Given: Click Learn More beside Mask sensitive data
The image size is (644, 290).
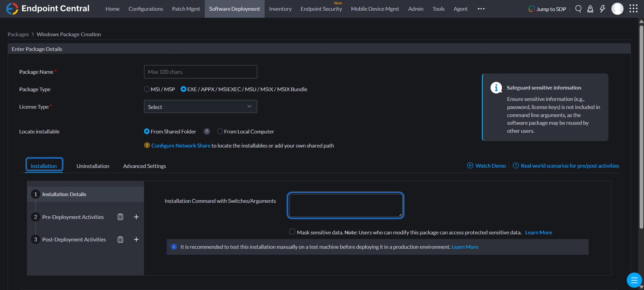Looking at the screenshot, I should click(538, 232).
